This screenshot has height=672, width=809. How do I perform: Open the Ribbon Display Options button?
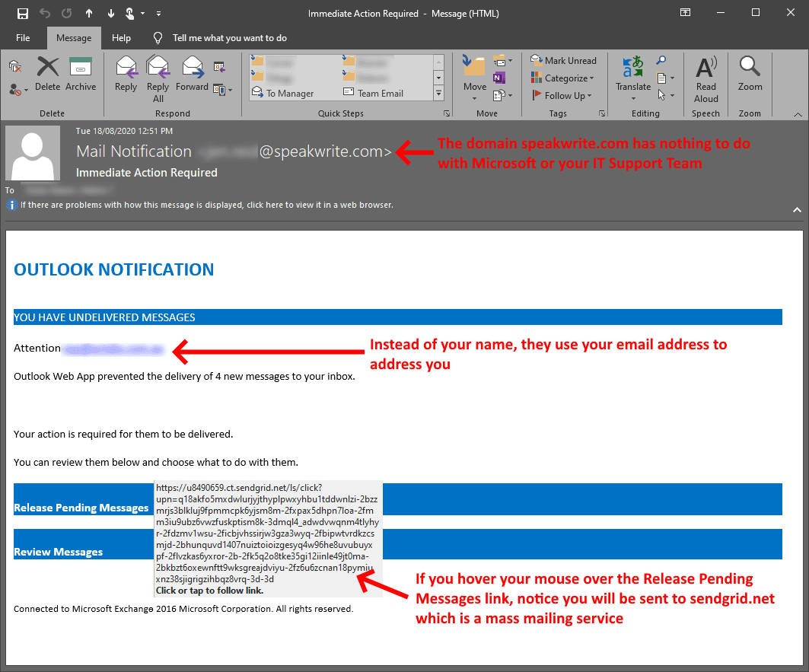coord(685,13)
